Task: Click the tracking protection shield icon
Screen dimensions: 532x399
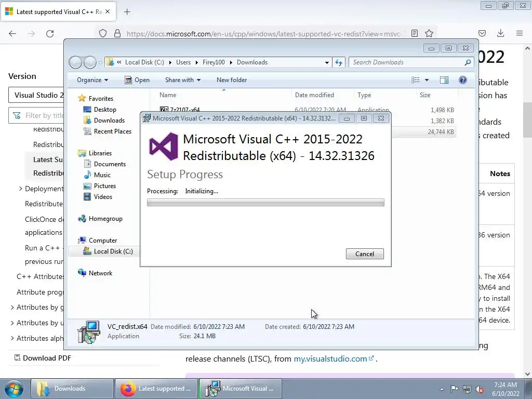Action: click(103, 33)
